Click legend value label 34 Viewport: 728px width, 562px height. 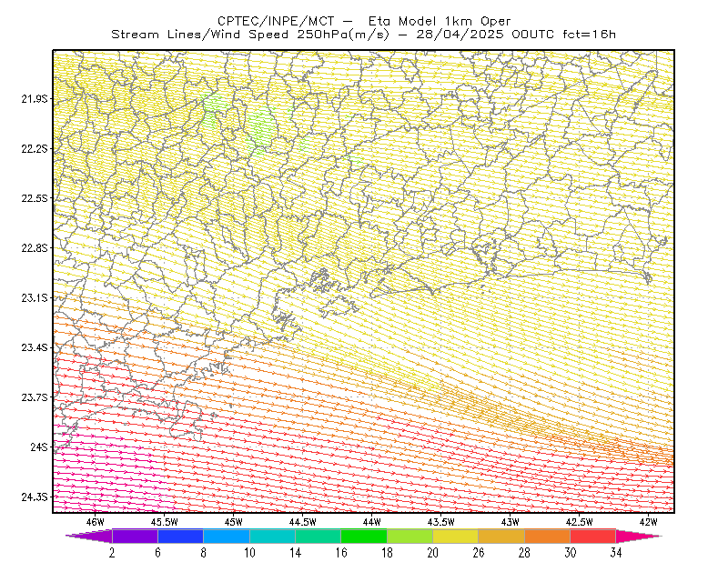tap(616, 553)
